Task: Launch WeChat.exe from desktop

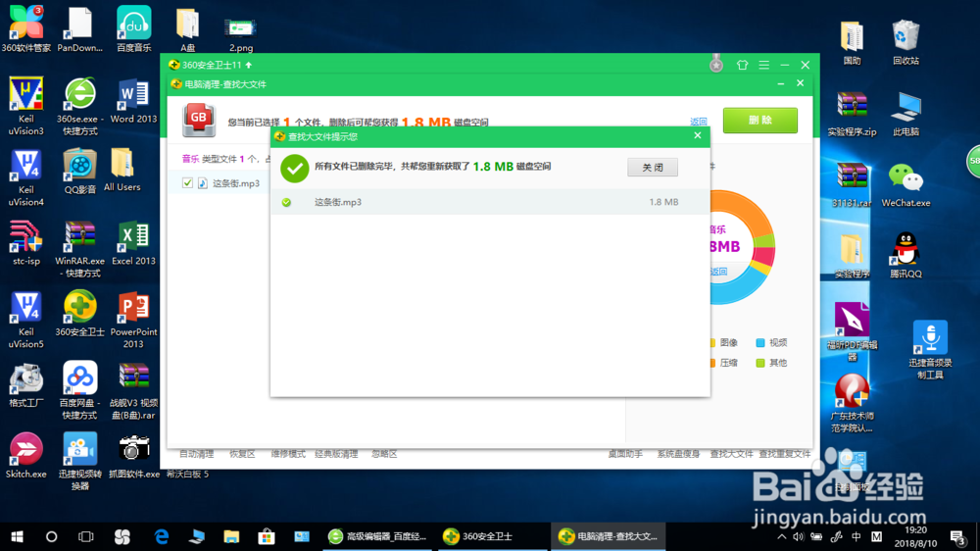Action: point(906,185)
